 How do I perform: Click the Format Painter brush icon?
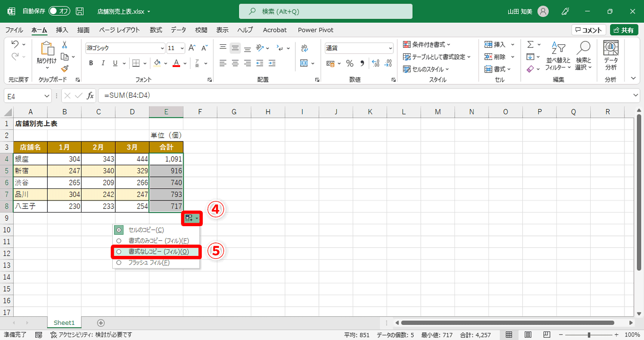[64, 69]
